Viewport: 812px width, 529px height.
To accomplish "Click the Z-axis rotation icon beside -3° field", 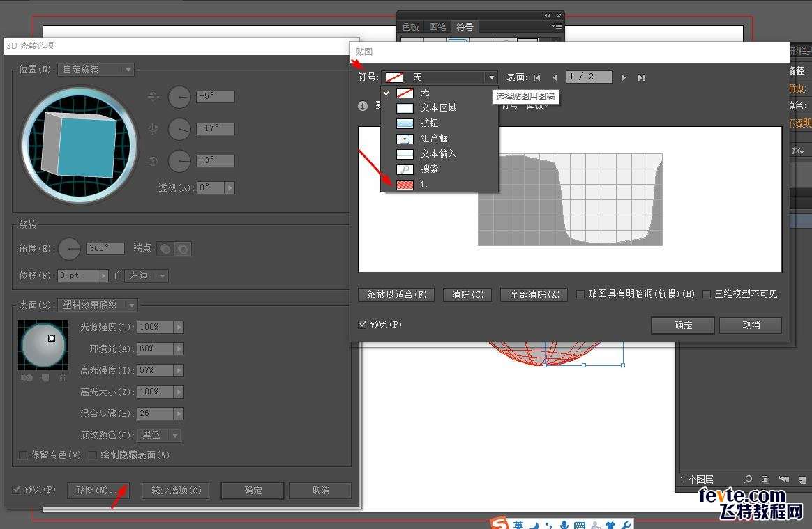I will (153, 161).
